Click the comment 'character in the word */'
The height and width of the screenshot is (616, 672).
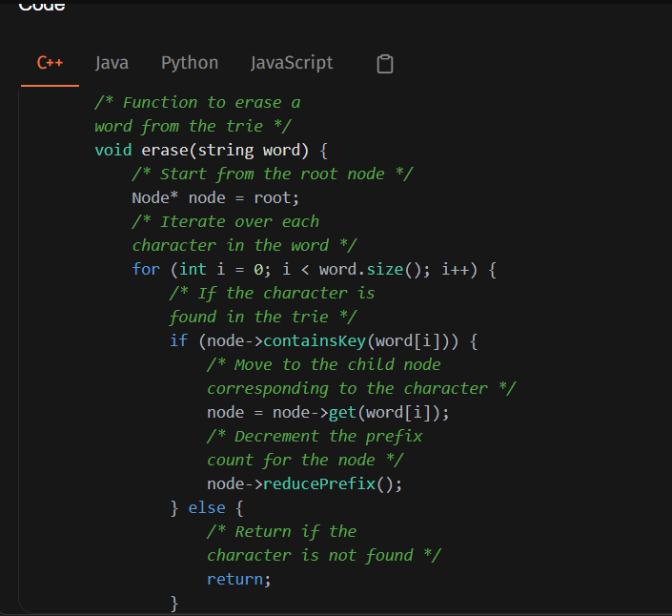tap(244, 246)
